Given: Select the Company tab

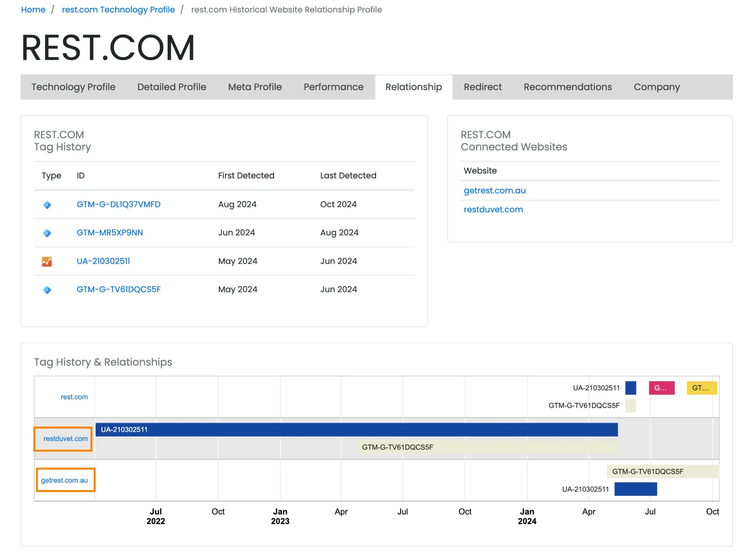Looking at the screenshot, I should tap(657, 87).
